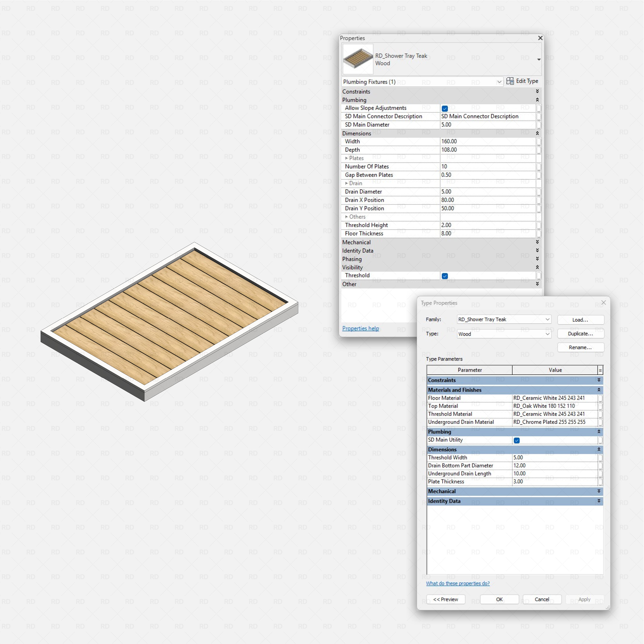Click the << Preview button
Screen dimensions: 644x644
coord(446,599)
